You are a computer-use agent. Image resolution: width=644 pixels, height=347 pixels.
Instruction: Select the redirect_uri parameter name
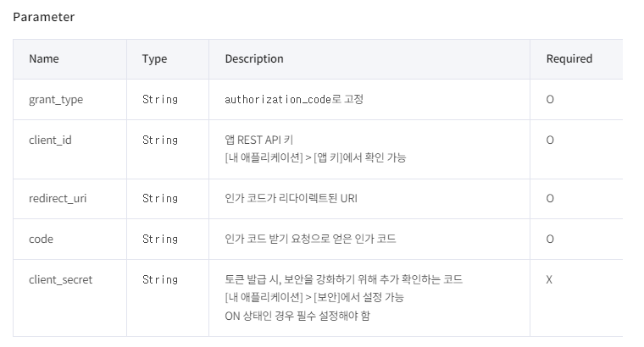pyautogui.click(x=58, y=199)
